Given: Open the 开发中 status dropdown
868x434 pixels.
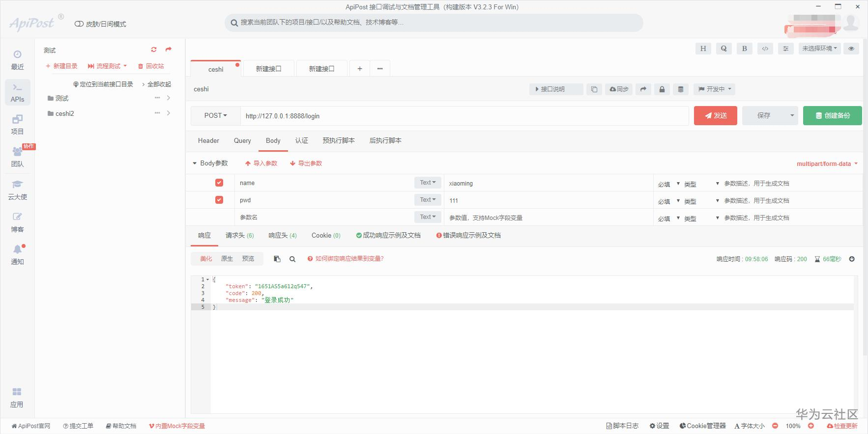Looking at the screenshot, I should click(x=715, y=89).
